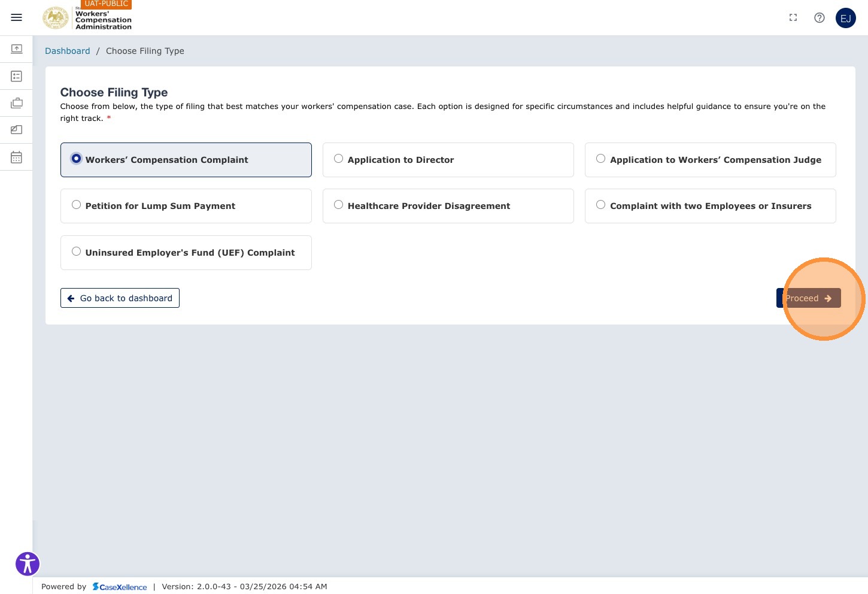The width and height of the screenshot is (868, 594).
Task: Select Workers' Compensation Complaint radio button
Action: [76, 159]
